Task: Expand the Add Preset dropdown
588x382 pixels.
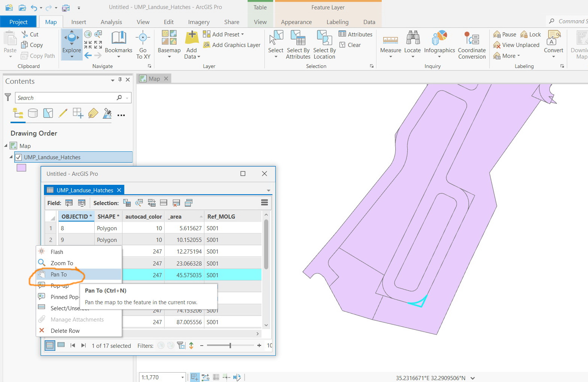Action: pos(242,34)
